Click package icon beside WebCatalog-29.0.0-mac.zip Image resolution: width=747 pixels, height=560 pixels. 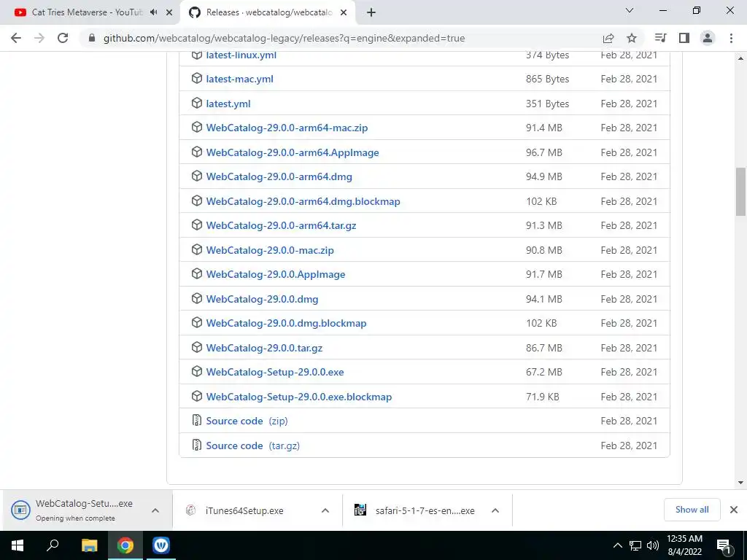coord(197,249)
